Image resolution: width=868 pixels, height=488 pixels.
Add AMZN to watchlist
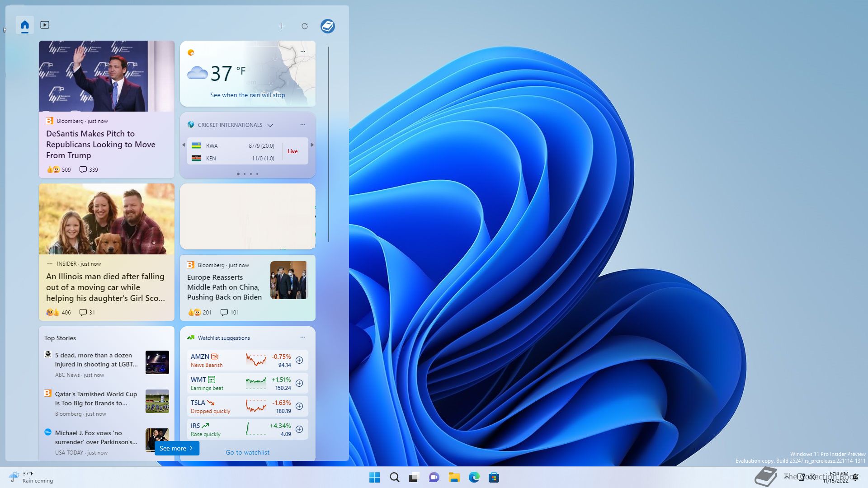click(x=299, y=360)
